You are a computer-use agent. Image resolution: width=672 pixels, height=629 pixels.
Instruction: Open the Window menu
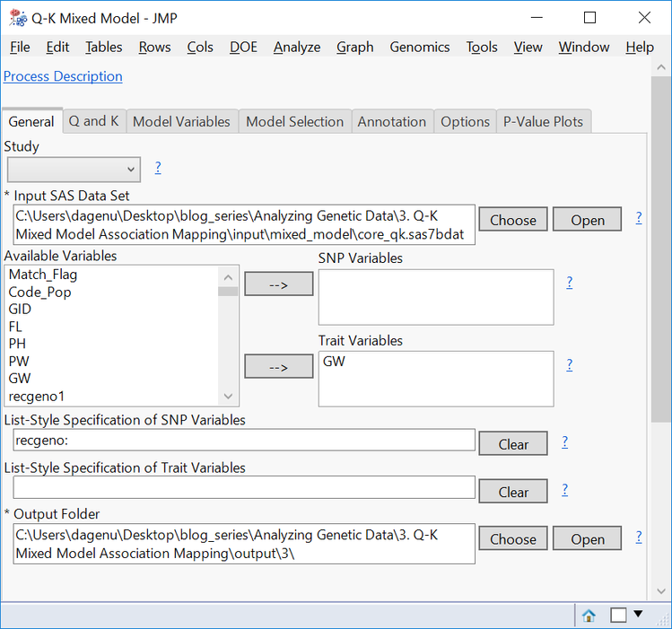point(584,47)
